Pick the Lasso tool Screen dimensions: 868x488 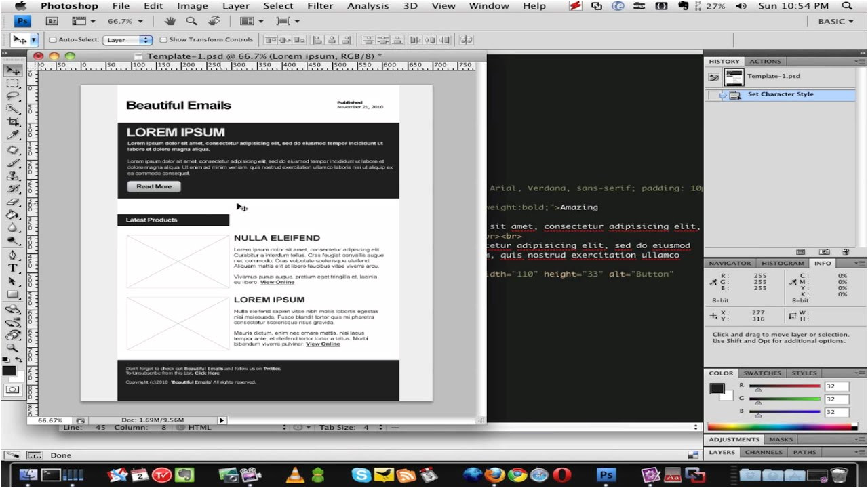(12, 96)
